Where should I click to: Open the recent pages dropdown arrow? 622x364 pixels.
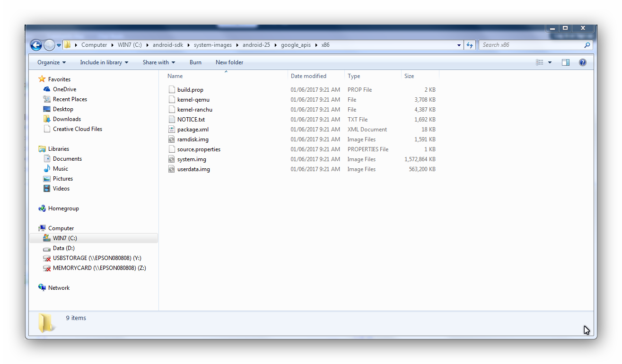[59, 45]
